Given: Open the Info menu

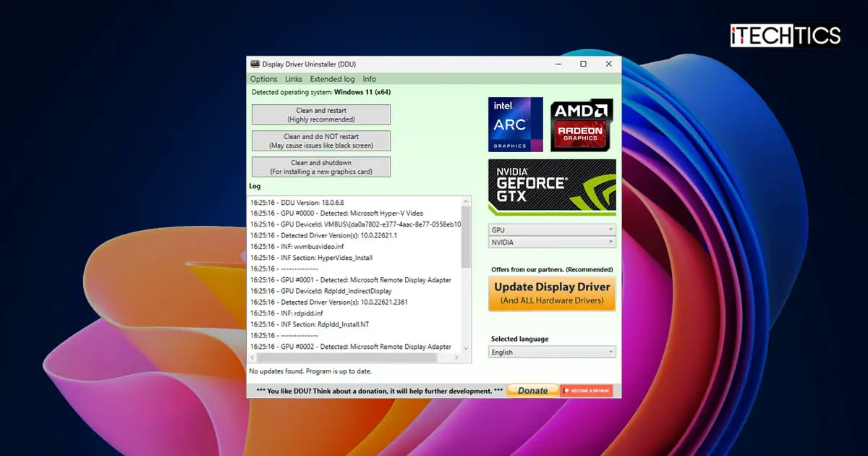Looking at the screenshot, I should pos(369,79).
